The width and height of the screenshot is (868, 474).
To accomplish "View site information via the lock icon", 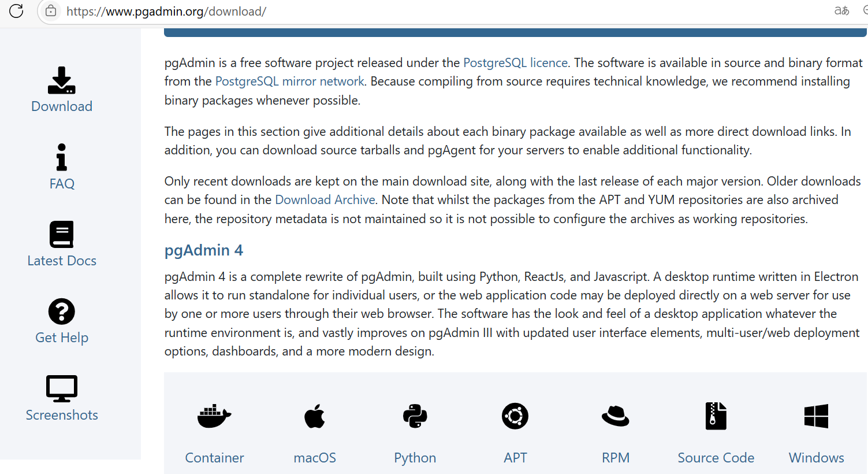I will point(51,11).
